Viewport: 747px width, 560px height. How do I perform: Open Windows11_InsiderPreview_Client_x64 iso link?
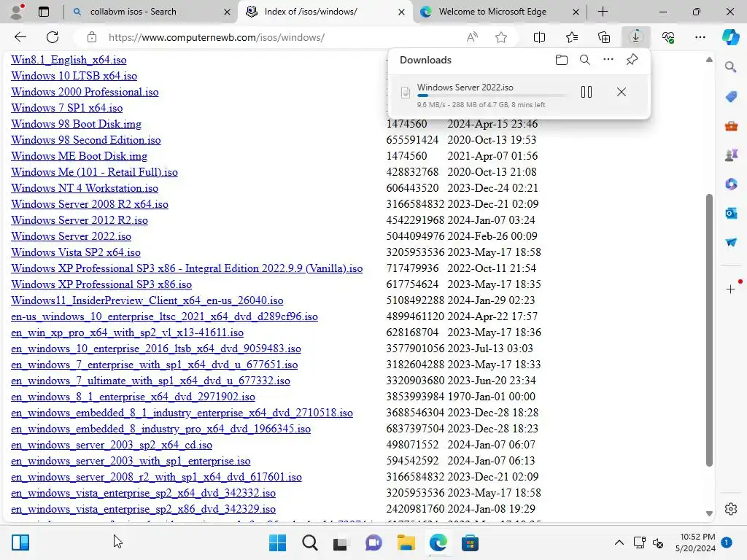click(x=147, y=300)
